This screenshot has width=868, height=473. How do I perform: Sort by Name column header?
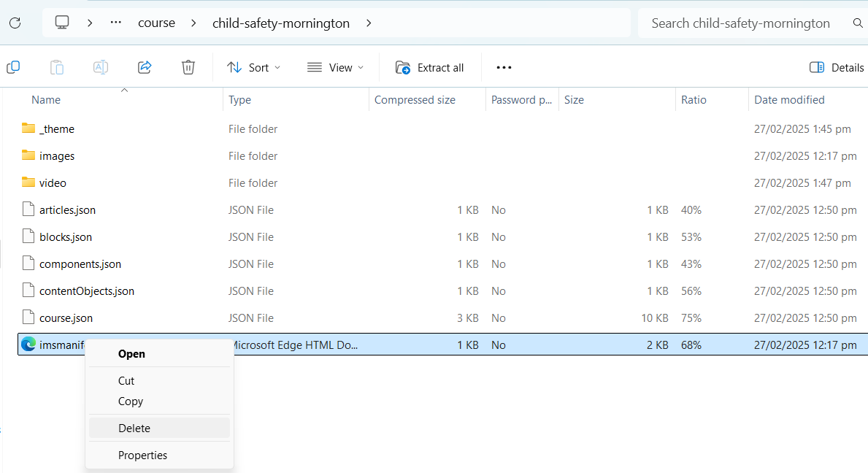pyautogui.click(x=46, y=100)
